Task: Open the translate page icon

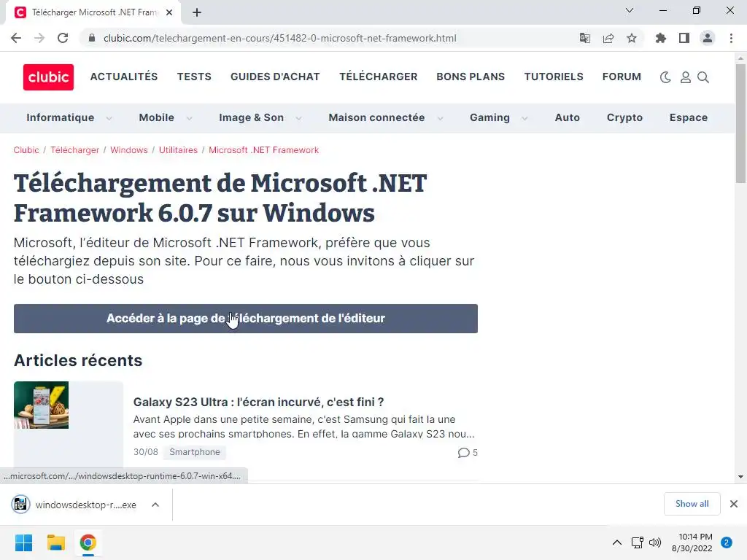Action: point(584,38)
